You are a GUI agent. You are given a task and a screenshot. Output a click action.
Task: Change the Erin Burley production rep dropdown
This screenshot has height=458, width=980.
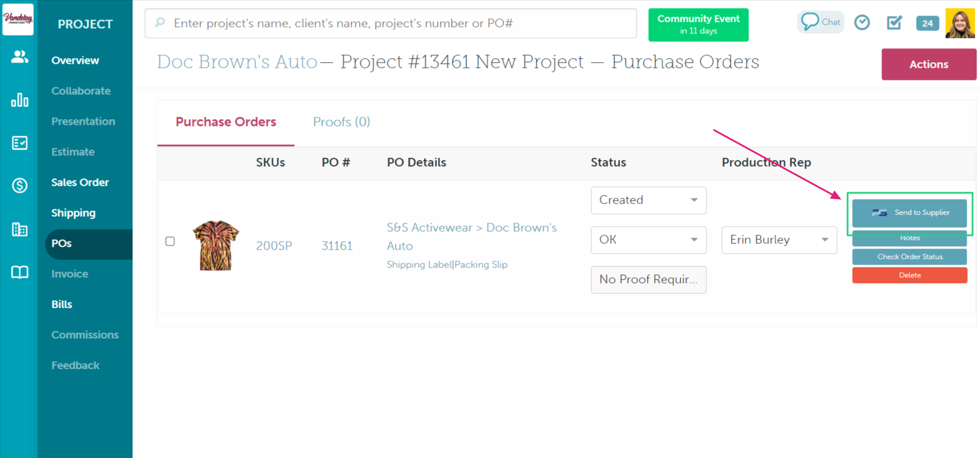(779, 240)
